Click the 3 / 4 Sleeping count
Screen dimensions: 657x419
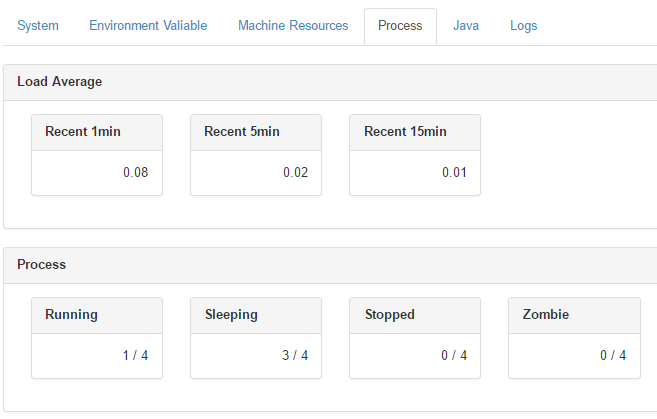tap(296, 356)
